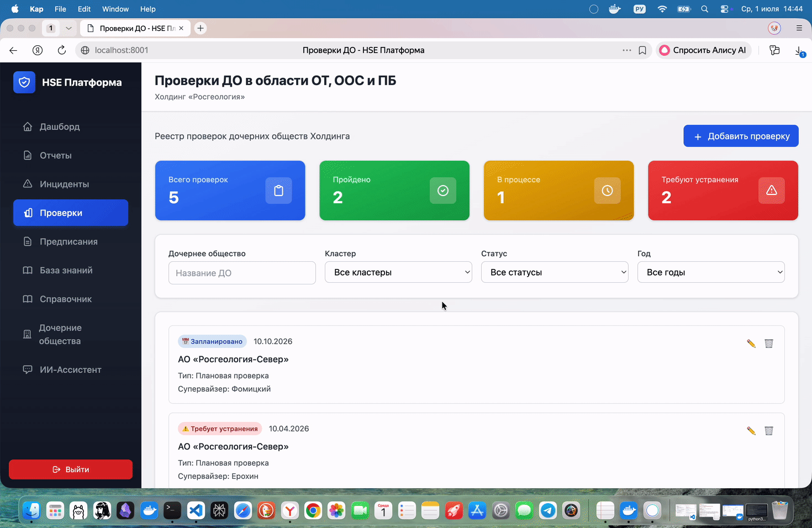Viewport: 812px width, 528px height.
Task: Open the Edit menu in menu bar
Action: click(x=84, y=9)
